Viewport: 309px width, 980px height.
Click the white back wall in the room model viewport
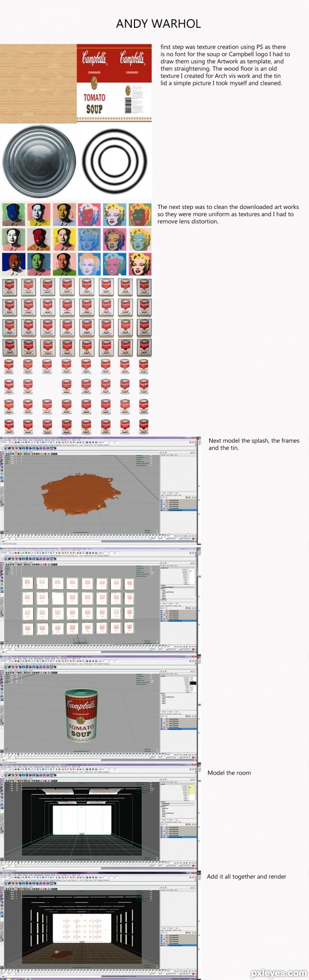pos(82,819)
